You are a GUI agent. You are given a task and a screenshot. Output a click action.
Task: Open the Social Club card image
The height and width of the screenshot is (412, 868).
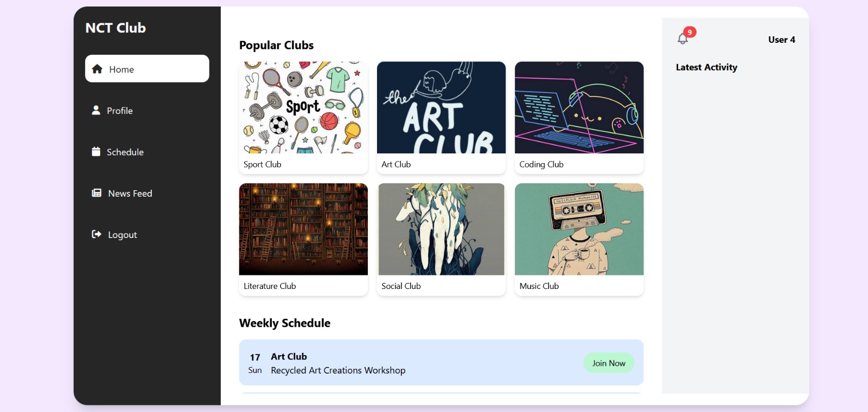(x=441, y=229)
